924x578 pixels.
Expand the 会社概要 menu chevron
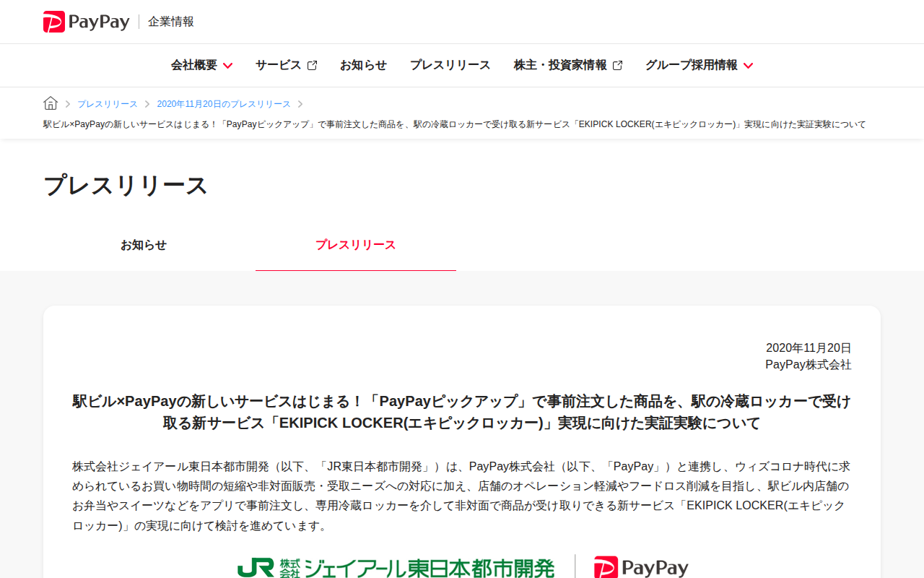point(227,66)
